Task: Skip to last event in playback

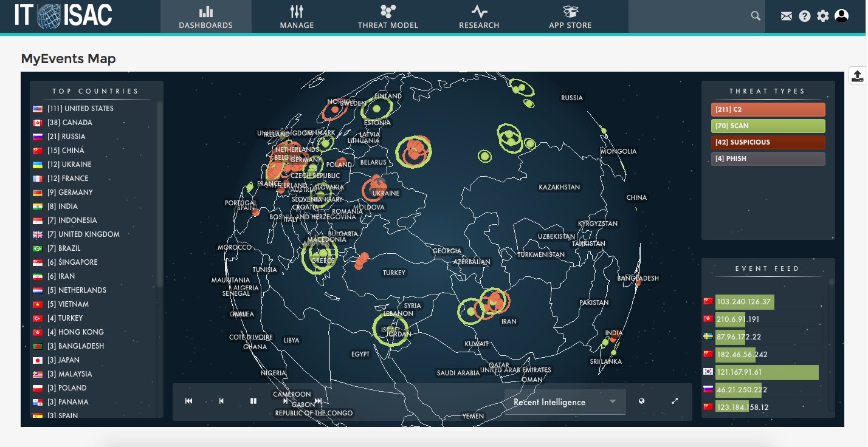Action: [x=318, y=401]
